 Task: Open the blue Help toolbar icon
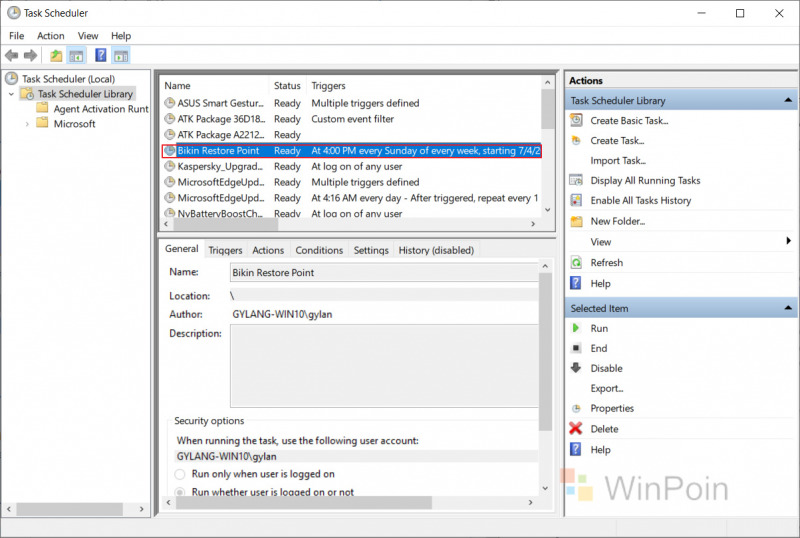pyautogui.click(x=101, y=55)
